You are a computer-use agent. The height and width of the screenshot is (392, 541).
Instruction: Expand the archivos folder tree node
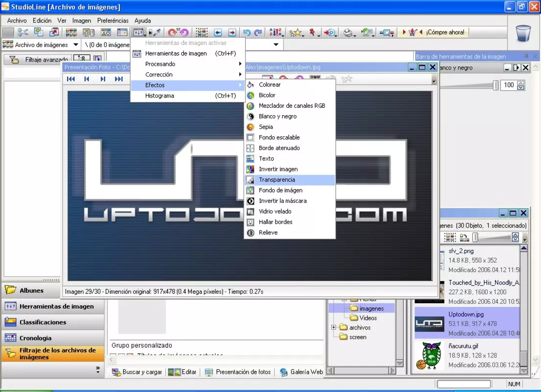coord(334,327)
